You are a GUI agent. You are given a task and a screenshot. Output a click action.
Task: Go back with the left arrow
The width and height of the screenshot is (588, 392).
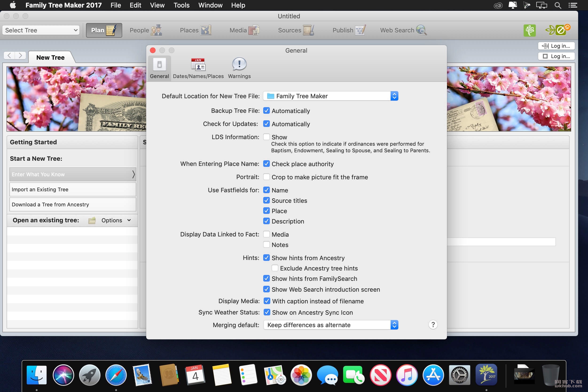[9, 55]
